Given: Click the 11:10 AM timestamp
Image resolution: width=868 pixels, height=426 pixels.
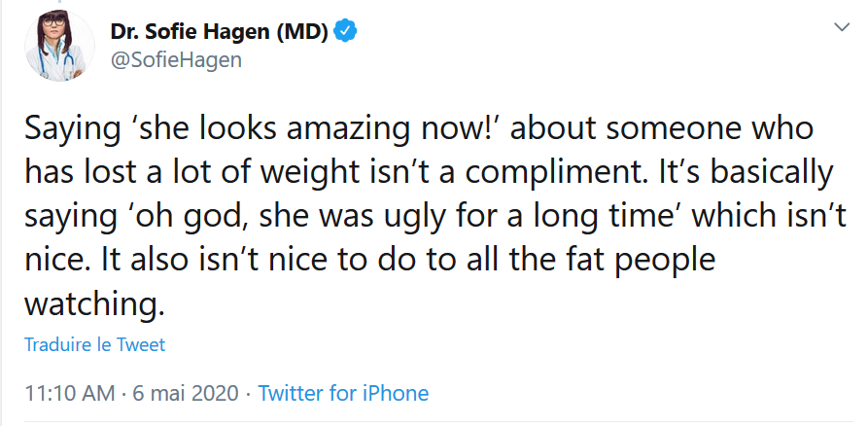Looking at the screenshot, I should coord(70,393).
